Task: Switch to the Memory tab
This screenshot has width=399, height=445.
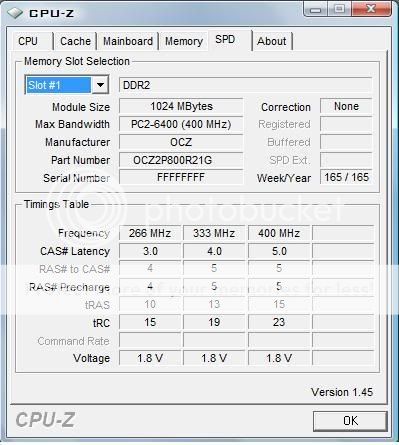Action: [x=184, y=41]
